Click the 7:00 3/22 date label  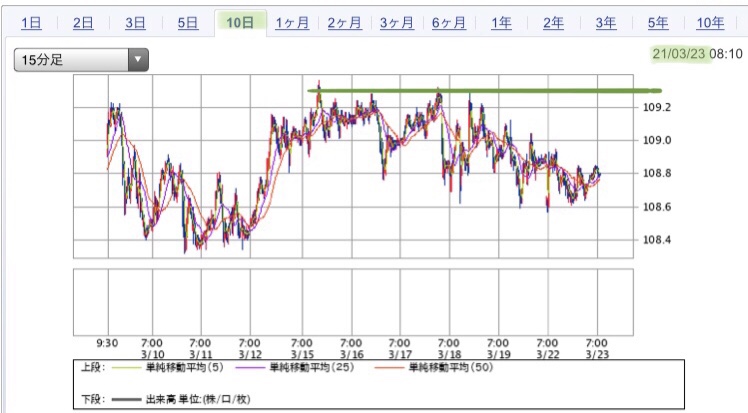[x=547, y=349]
